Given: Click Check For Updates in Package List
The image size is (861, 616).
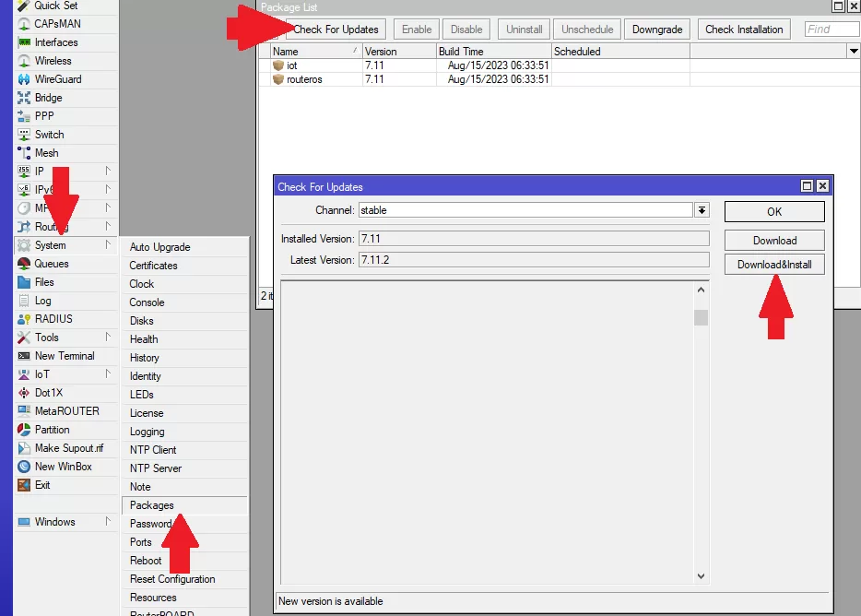Looking at the screenshot, I should pyautogui.click(x=336, y=30).
